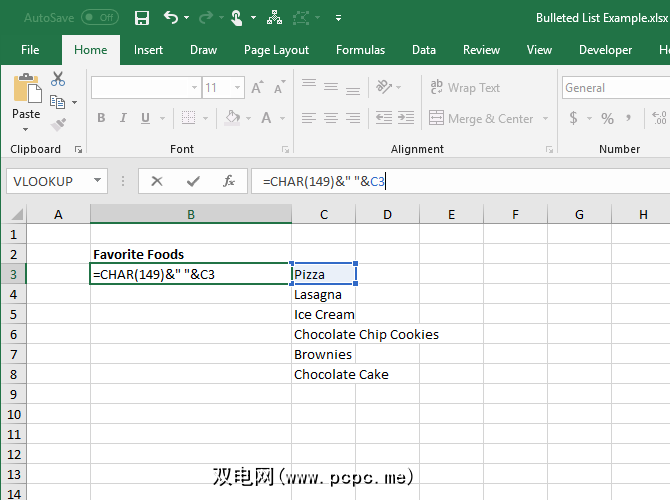Toggle Align Left
This screenshot has width=670, height=500.
(309, 118)
